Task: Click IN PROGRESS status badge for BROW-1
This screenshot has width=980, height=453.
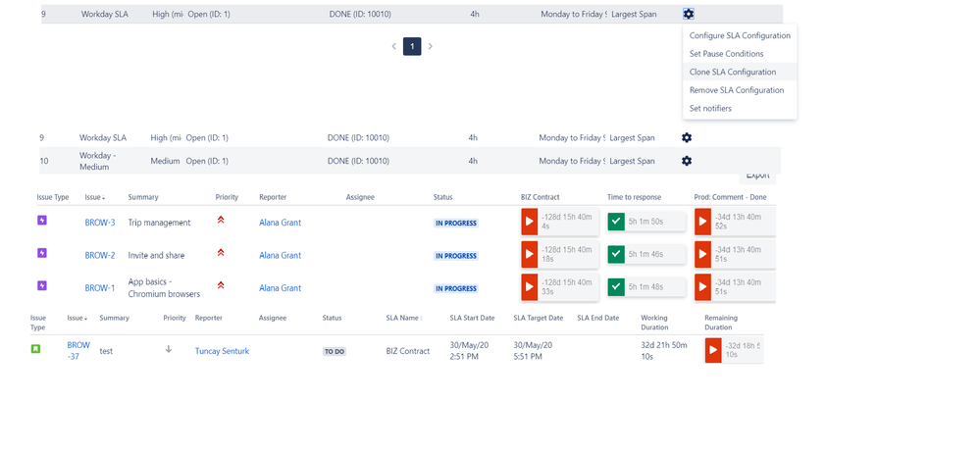Action: point(455,288)
